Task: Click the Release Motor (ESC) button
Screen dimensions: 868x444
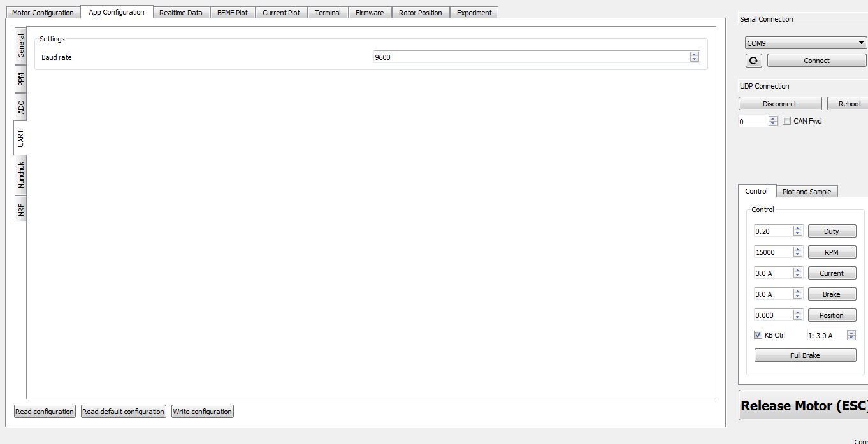Action: (803, 406)
